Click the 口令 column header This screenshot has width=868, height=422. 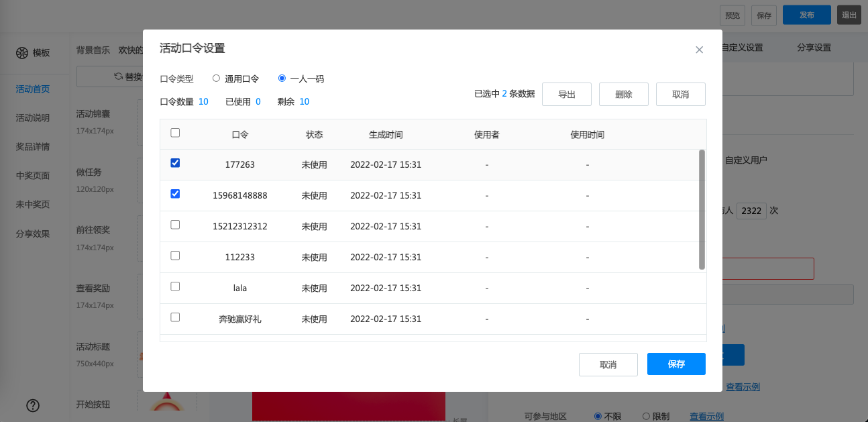coord(240,134)
